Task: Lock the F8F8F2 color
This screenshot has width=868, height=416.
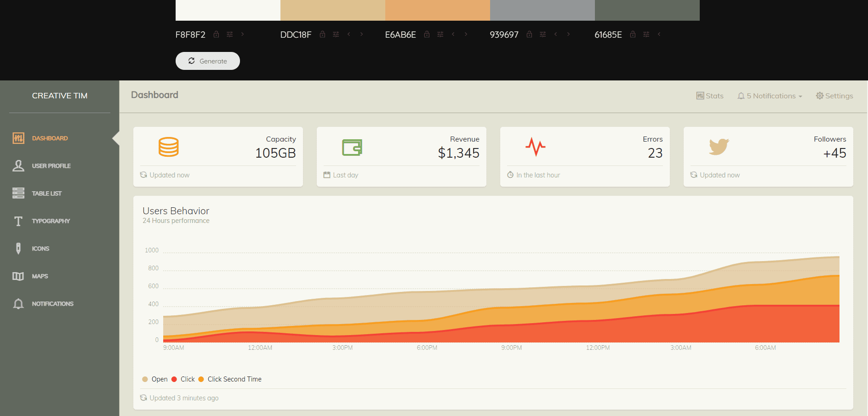Action: click(216, 34)
